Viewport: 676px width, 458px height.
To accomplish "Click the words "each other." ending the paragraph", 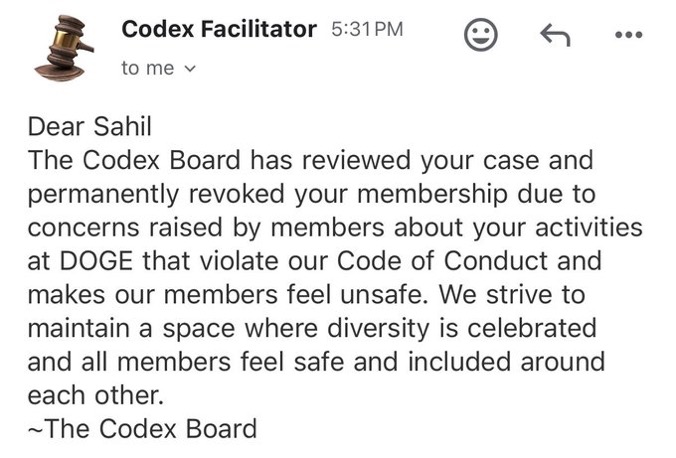I will click(95, 395).
